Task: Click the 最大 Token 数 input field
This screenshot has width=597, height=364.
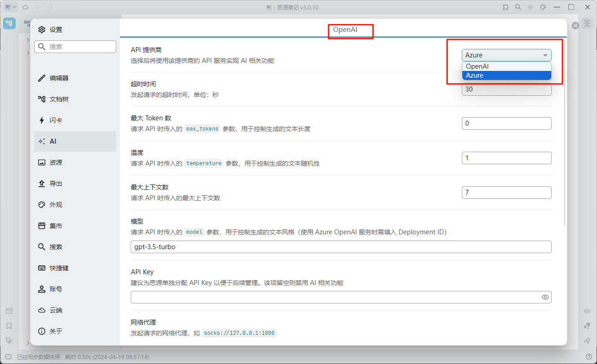Action: (x=506, y=123)
